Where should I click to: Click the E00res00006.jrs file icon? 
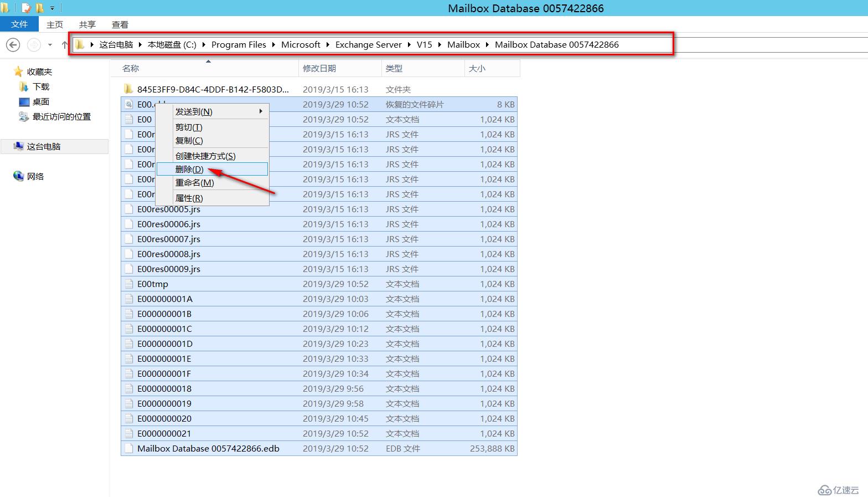click(129, 224)
